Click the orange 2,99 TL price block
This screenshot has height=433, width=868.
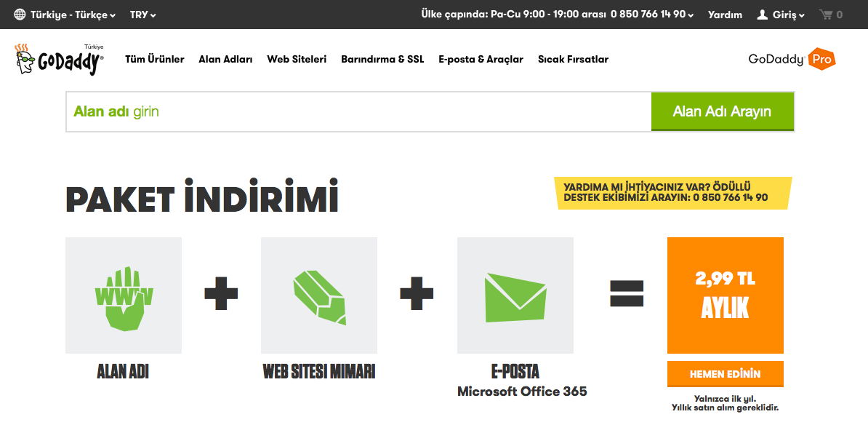click(x=725, y=294)
